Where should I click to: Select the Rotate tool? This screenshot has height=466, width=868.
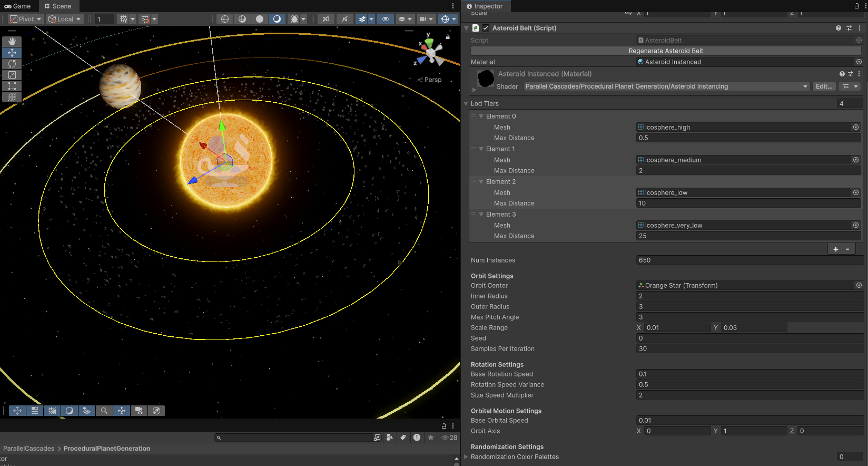pos(12,63)
